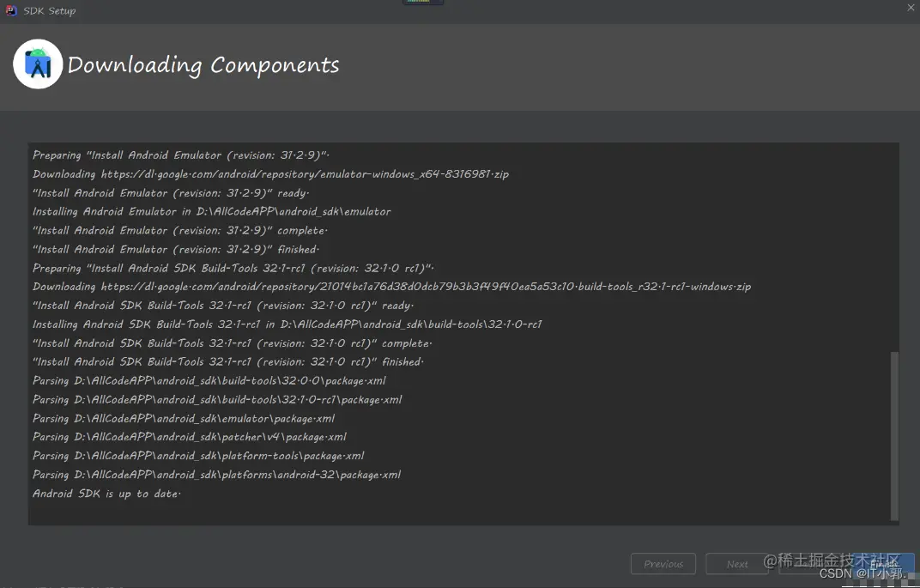Click Parsing platform-tools\package.xml line

[x=198, y=456]
